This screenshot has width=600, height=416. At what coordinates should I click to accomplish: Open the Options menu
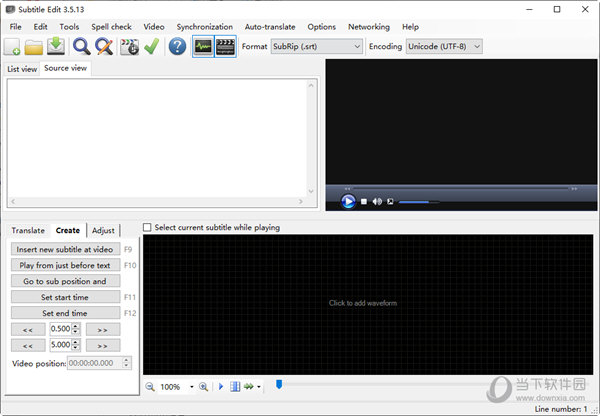coord(321,27)
